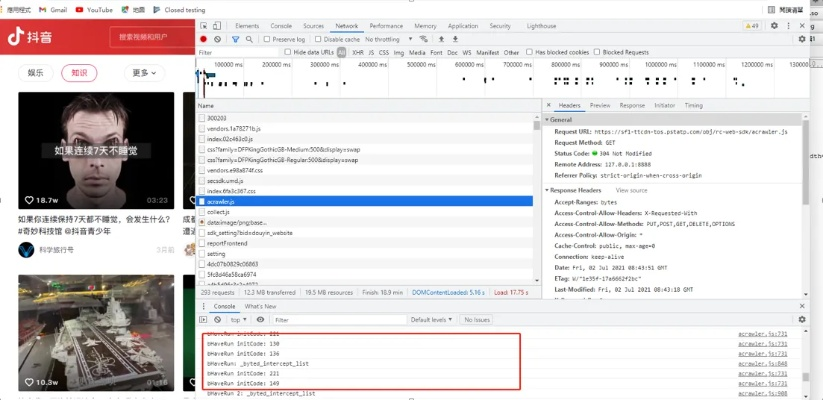Screen dimensions: 823x400
Task: Clear the network log
Action: [x=219, y=39]
